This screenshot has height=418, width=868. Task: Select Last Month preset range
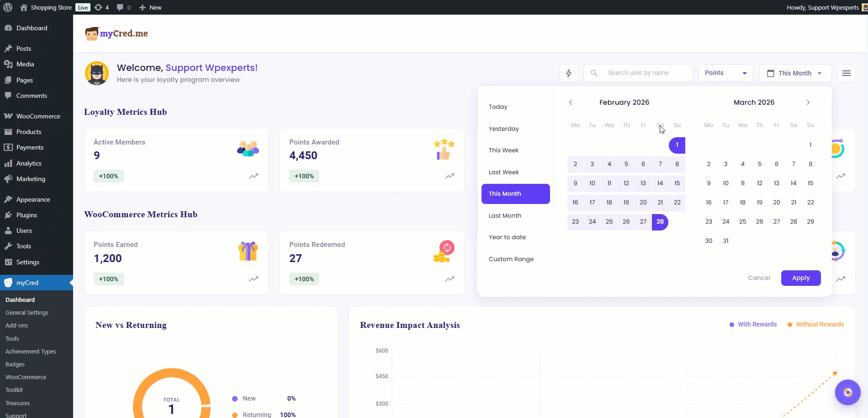(505, 215)
